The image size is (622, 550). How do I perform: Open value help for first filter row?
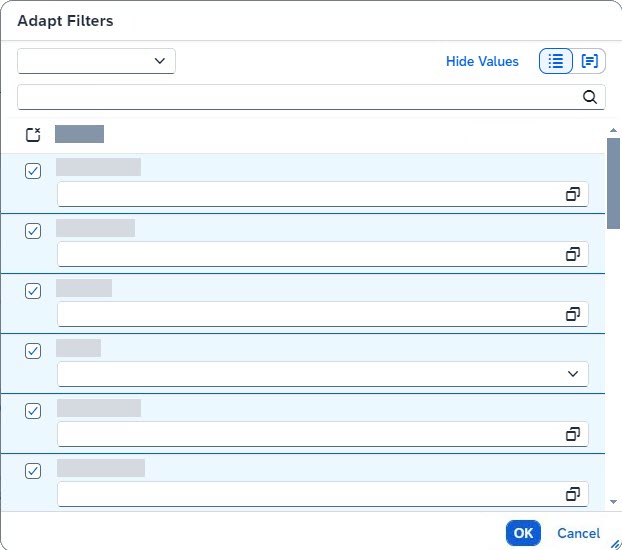click(573, 194)
